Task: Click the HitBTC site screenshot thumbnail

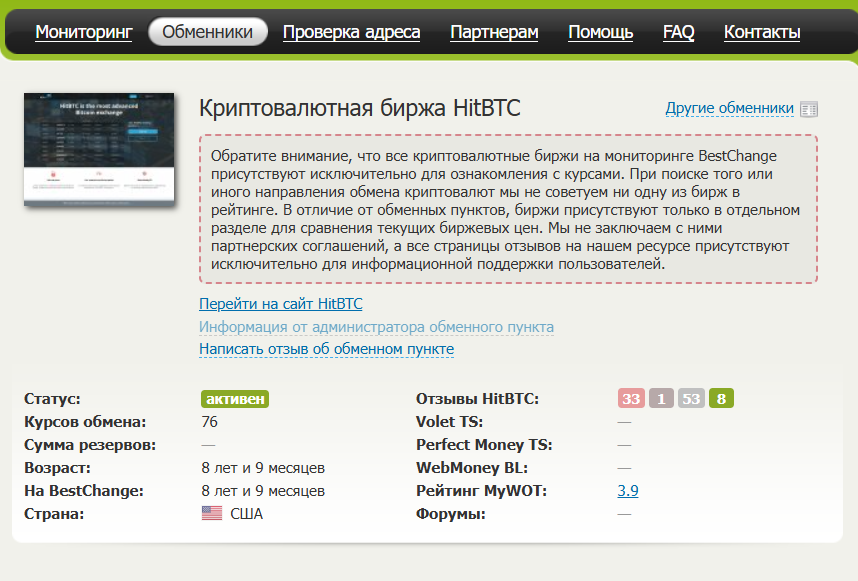Action: click(99, 149)
